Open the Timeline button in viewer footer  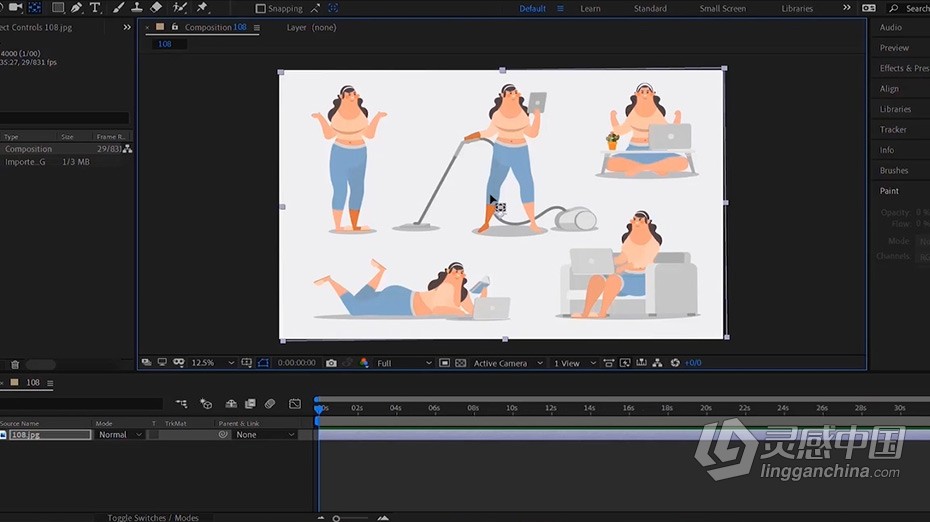pos(641,362)
